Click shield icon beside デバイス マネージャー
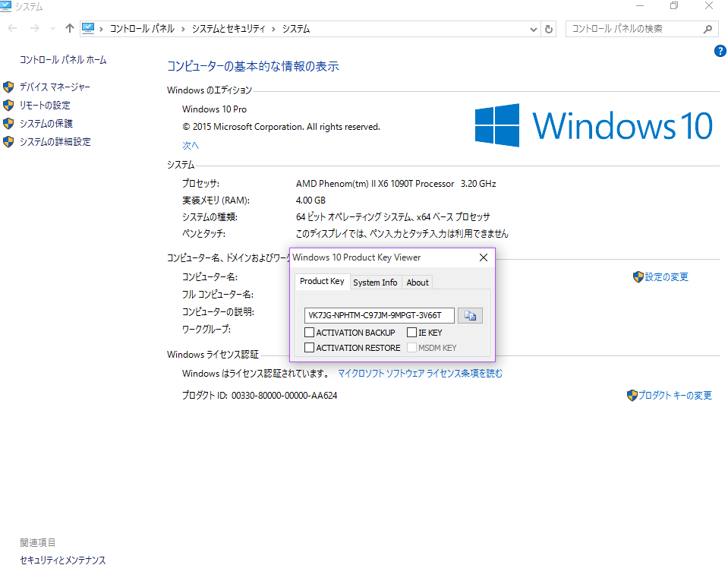The image size is (728, 581). (8, 87)
